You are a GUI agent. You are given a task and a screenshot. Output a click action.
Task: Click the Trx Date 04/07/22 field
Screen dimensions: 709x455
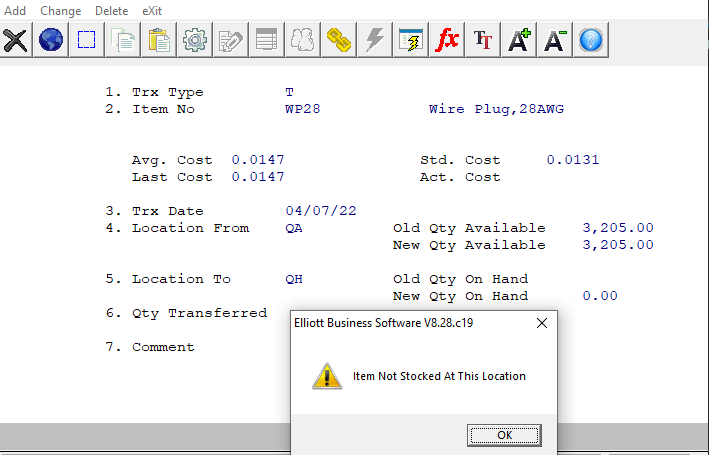321,211
